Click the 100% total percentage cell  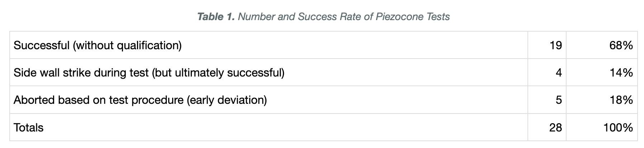[602, 127]
